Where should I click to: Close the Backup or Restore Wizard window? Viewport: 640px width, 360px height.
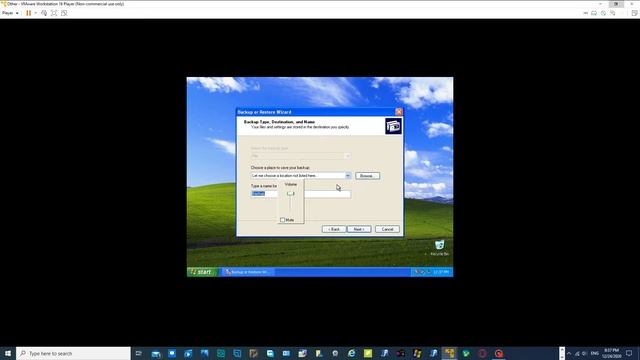click(x=399, y=112)
